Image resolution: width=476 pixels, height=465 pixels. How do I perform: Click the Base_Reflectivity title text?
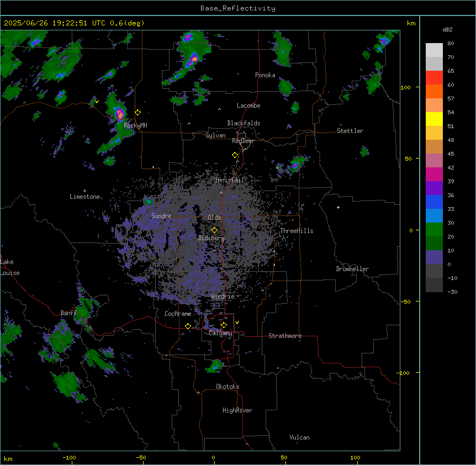click(x=238, y=8)
